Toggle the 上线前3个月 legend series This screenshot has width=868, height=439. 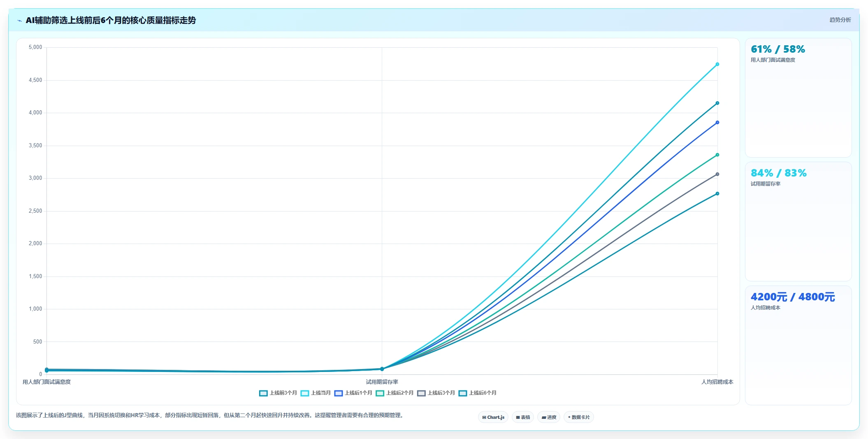click(278, 393)
